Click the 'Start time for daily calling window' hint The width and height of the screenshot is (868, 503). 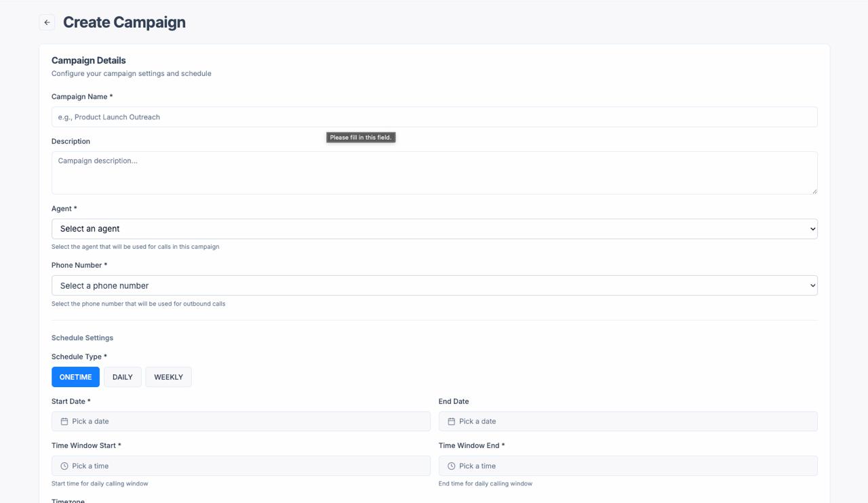[x=100, y=483]
